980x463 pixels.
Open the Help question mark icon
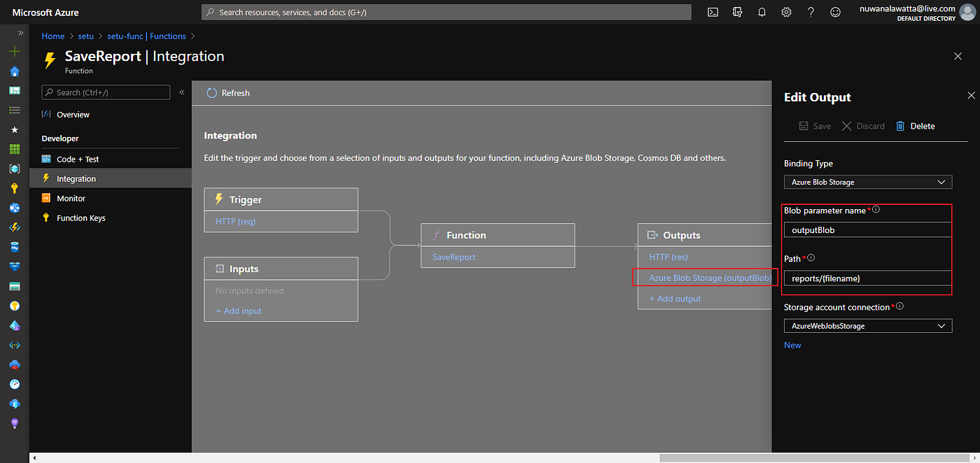point(811,12)
